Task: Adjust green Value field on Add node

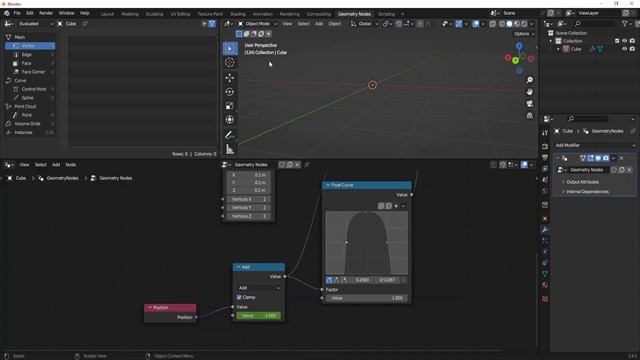Action: 259,316
